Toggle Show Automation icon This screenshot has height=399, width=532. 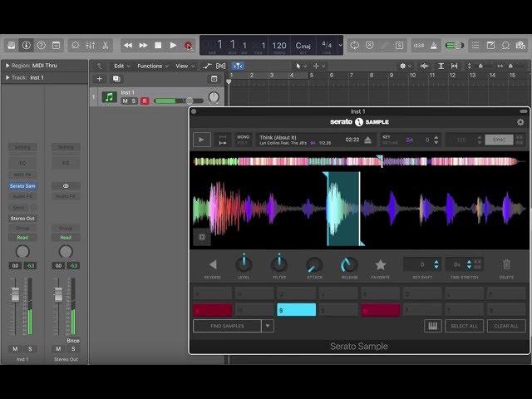pos(207,66)
